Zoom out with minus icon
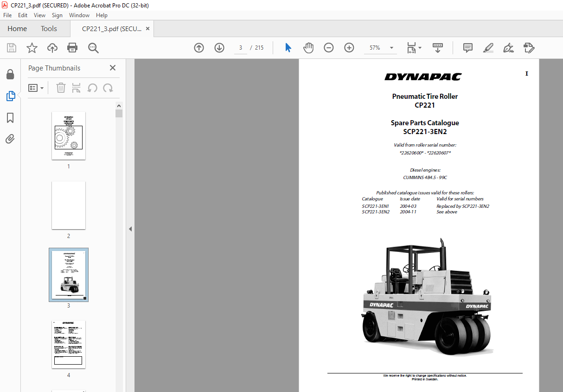 329,48
